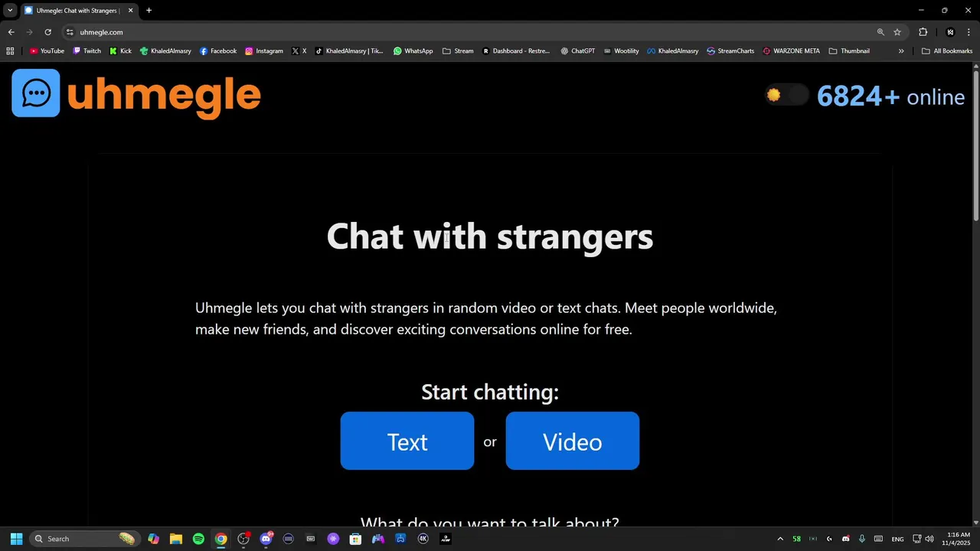
Task: Show hidden tray icons chevron
Action: (x=780, y=539)
